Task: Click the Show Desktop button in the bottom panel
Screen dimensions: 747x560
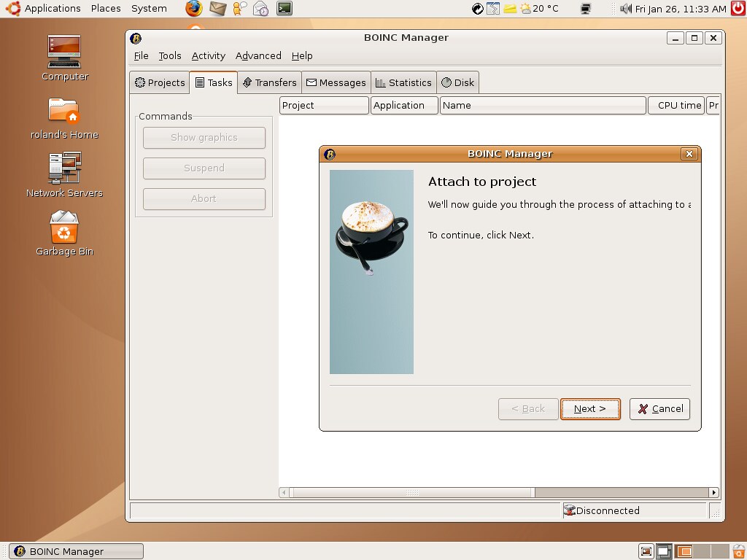Action: [646, 551]
